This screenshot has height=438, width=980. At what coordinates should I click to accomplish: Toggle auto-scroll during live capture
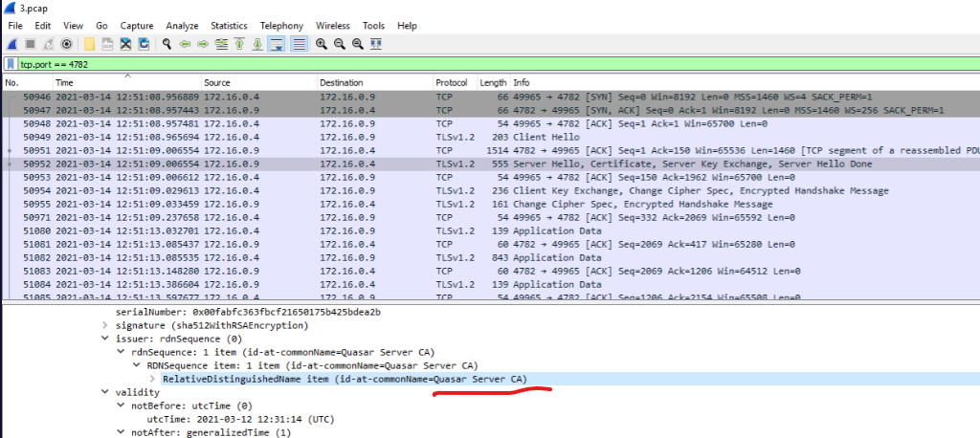coord(277,44)
